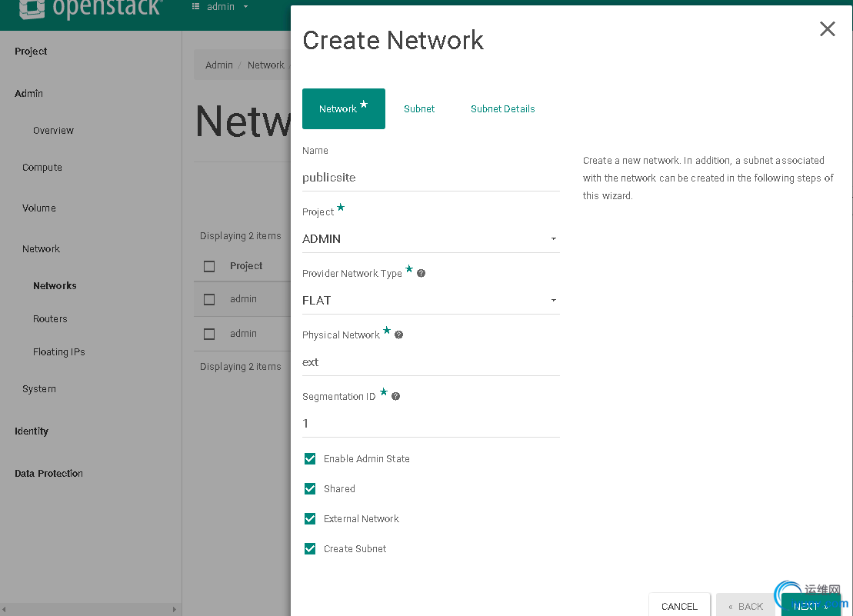
Task: Open Routers in the sidebar
Action: tap(50, 319)
